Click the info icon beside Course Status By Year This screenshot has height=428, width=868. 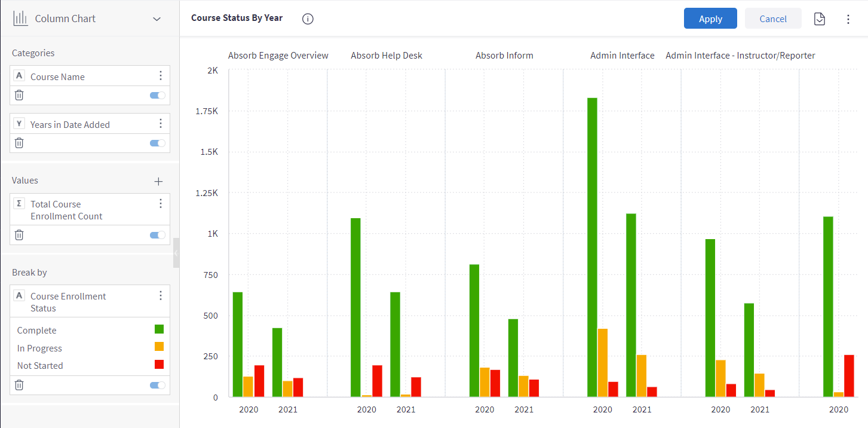[308, 19]
